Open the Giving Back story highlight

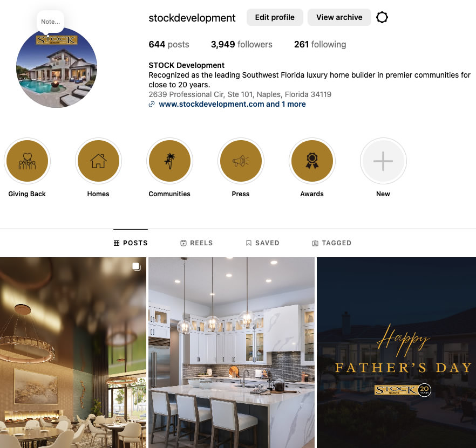tap(28, 161)
